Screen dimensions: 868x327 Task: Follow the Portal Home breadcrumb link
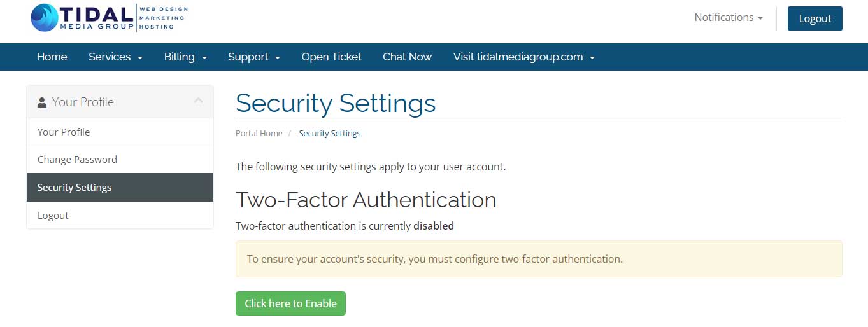(259, 134)
